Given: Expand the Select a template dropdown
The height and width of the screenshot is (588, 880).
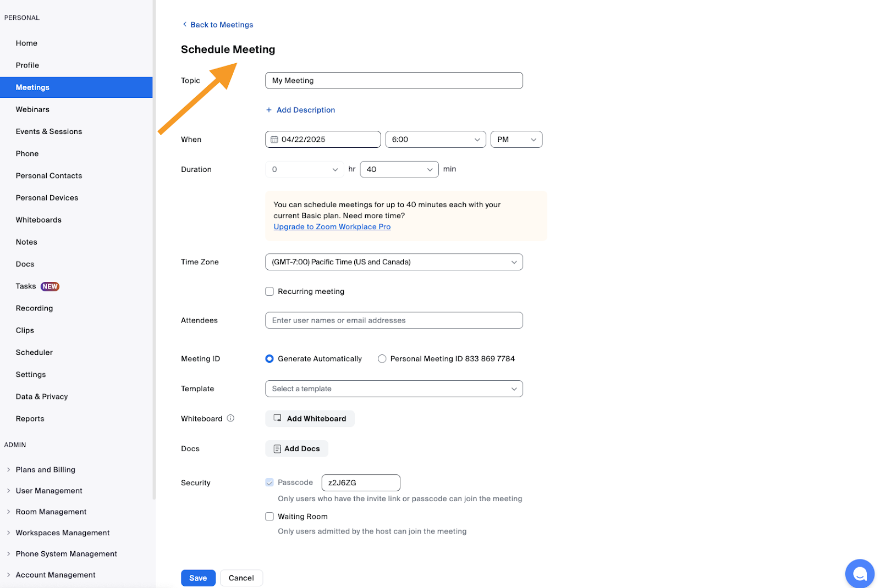Looking at the screenshot, I should click(x=394, y=389).
